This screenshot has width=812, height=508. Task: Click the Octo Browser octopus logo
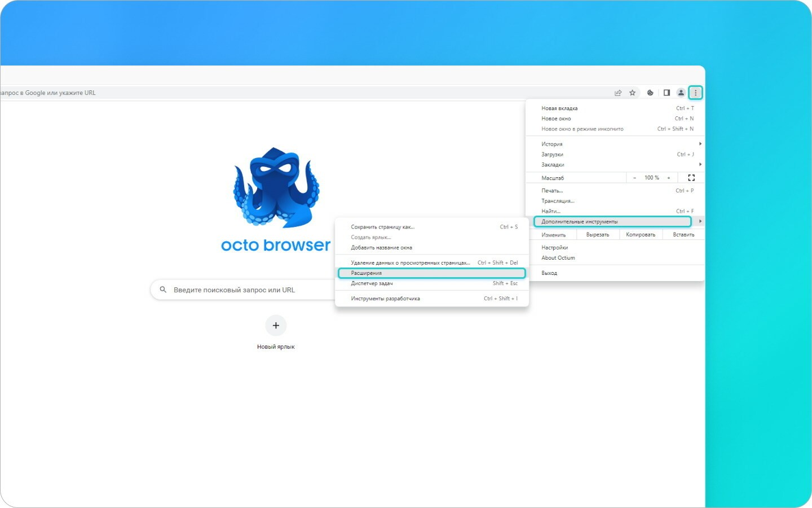tap(276, 188)
